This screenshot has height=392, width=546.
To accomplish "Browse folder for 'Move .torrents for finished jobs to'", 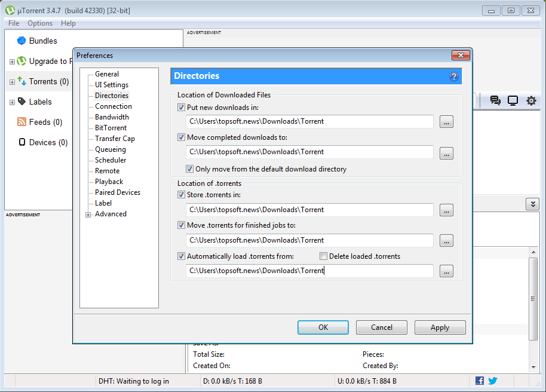I will pyautogui.click(x=446, y=240).
